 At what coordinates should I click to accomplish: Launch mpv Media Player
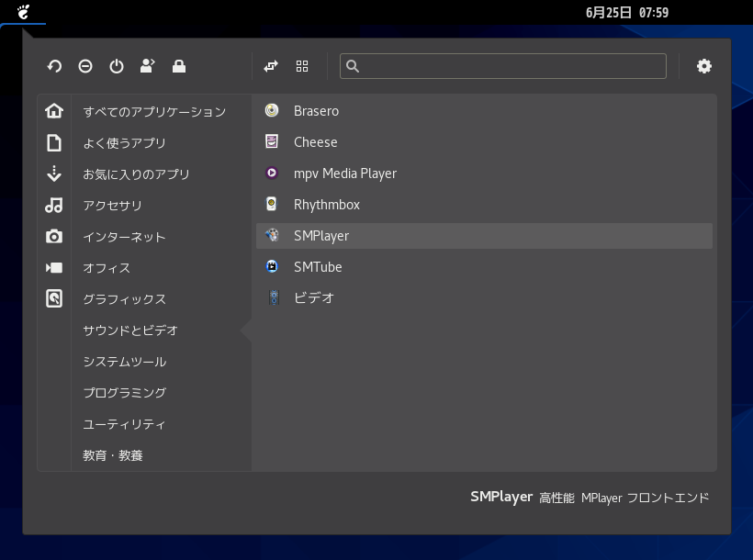(x=484, y=174)
